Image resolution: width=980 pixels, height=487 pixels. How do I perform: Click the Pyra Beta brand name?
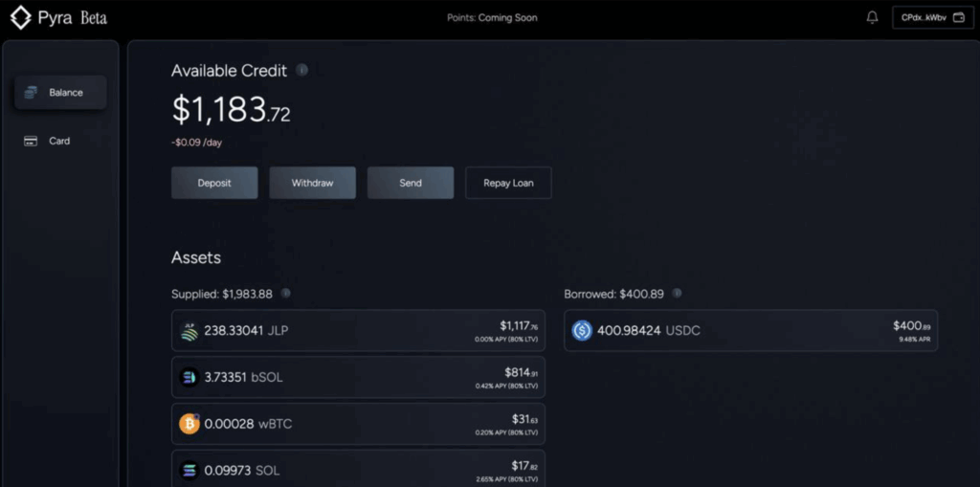tap(72, 18)
